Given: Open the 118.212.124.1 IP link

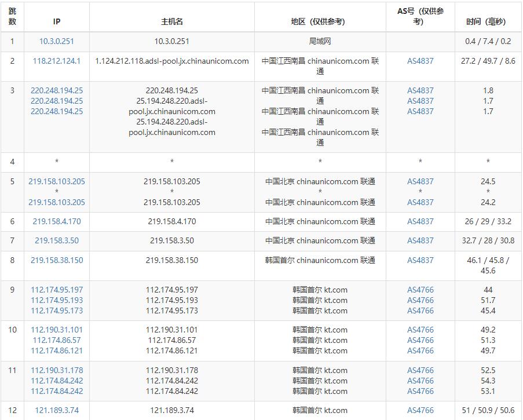Looking at the screenshot, I should (56, 61).
